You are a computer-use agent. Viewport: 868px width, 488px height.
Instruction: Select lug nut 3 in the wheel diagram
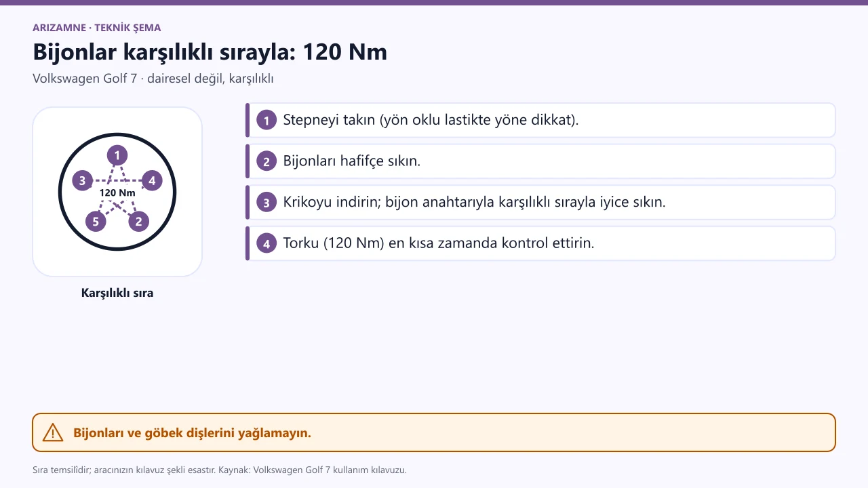(83, 180)
